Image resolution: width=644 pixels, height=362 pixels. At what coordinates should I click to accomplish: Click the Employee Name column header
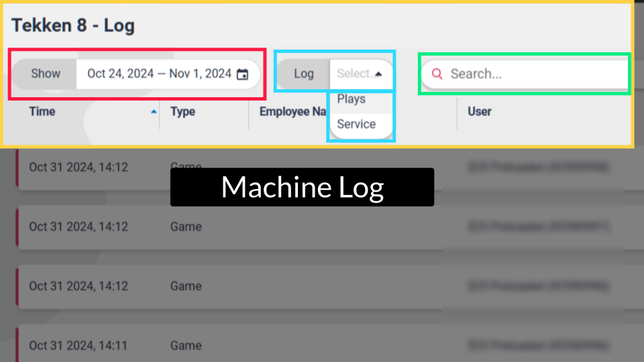(x=293, y=112)
